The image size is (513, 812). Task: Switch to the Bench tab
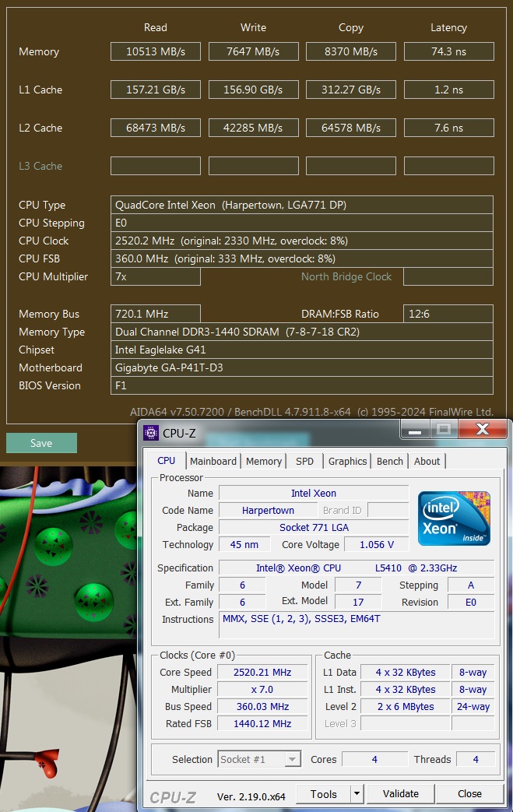[x=390, y=461]
